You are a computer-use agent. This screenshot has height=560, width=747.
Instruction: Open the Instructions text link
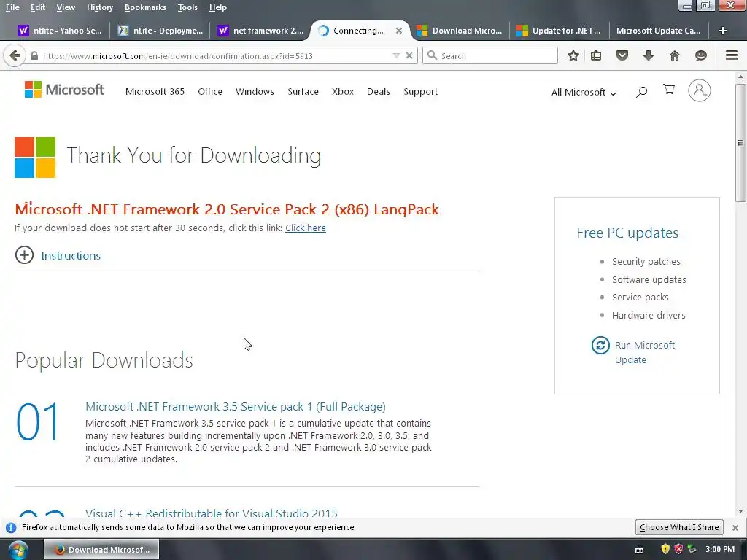tap(71, 256)
